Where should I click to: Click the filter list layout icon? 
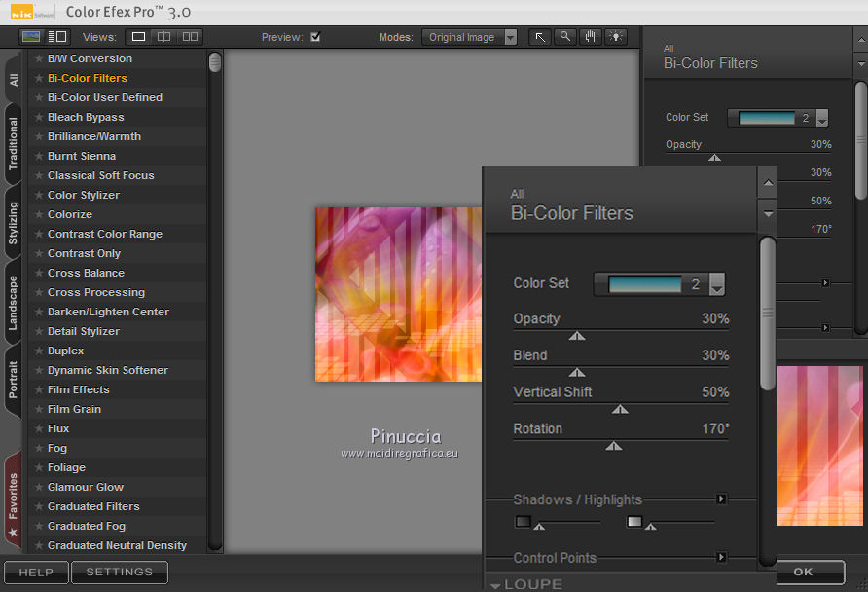[57, 37]
